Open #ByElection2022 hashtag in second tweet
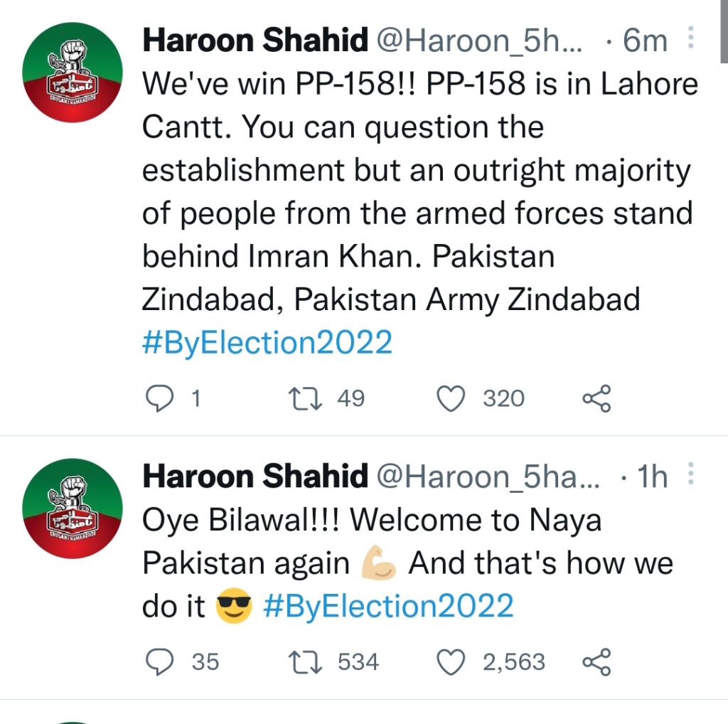Screen dimensions: 728x724 point(388,606)
